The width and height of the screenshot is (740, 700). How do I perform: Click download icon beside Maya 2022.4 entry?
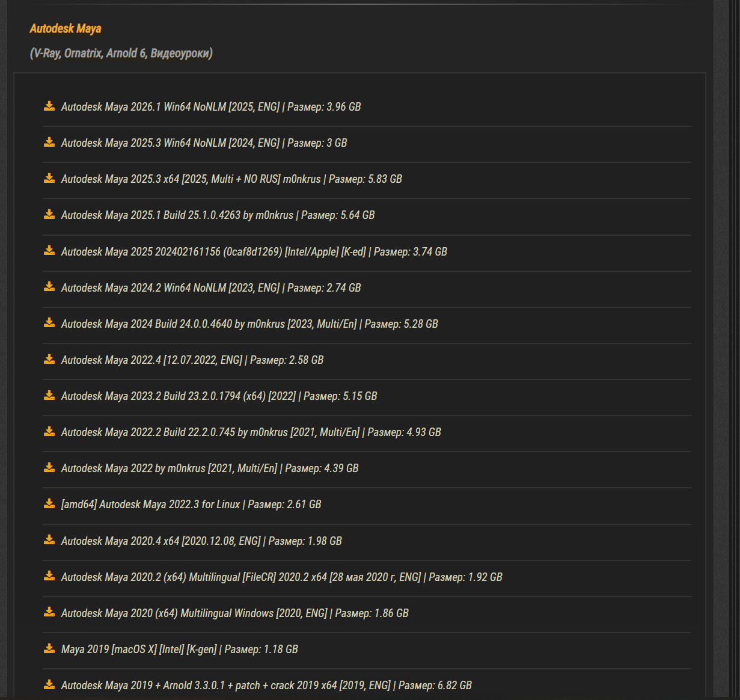(49, 359)
